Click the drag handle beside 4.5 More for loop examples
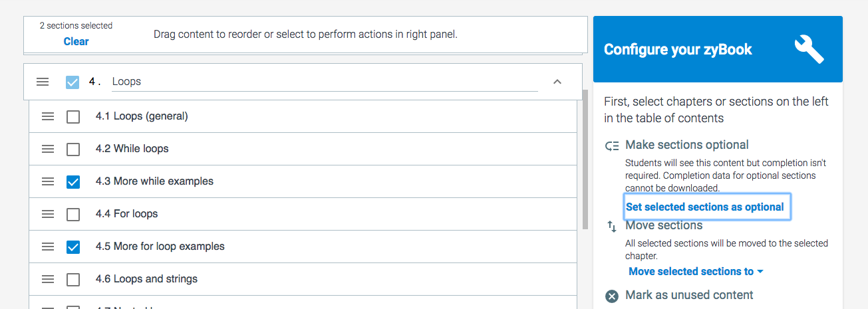This screenshot has height=309, width=868. (48, 247)
